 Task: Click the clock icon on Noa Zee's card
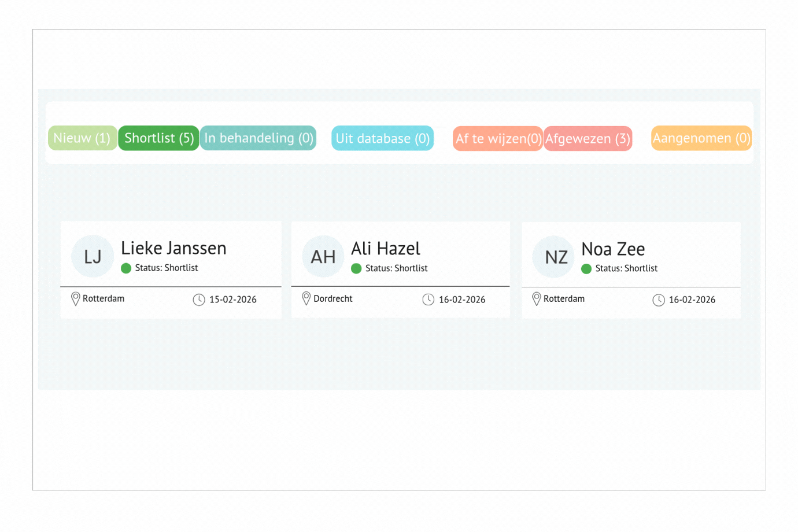tap(659, 300)
